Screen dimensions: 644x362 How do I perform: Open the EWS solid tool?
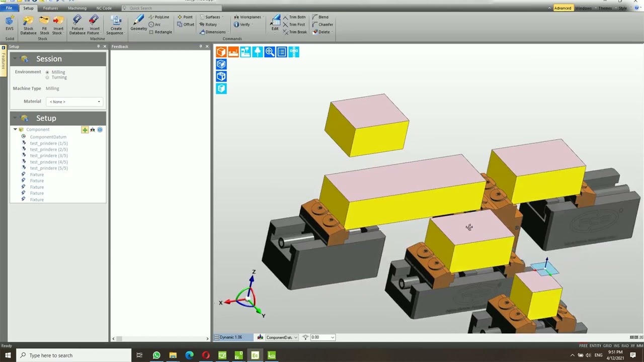[x=10, y=24]
